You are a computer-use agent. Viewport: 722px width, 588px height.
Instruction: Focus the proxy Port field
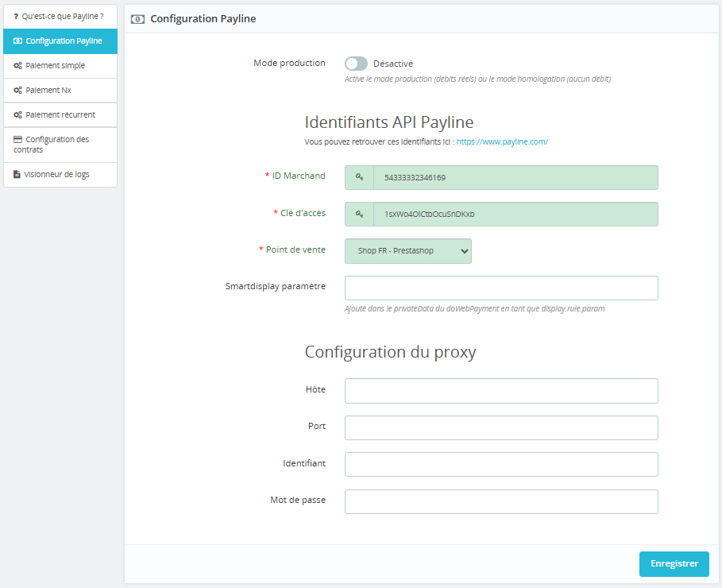tap(501, 427)
